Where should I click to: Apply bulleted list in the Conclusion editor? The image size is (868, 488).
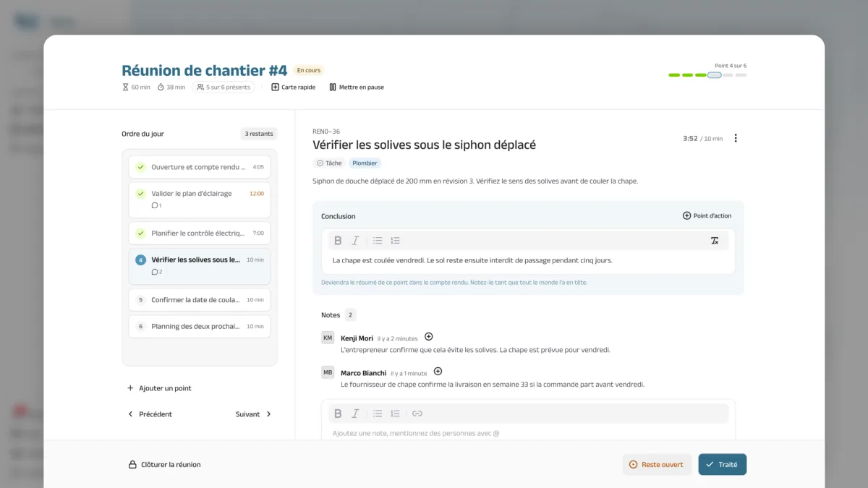click(x=378, y=241)
